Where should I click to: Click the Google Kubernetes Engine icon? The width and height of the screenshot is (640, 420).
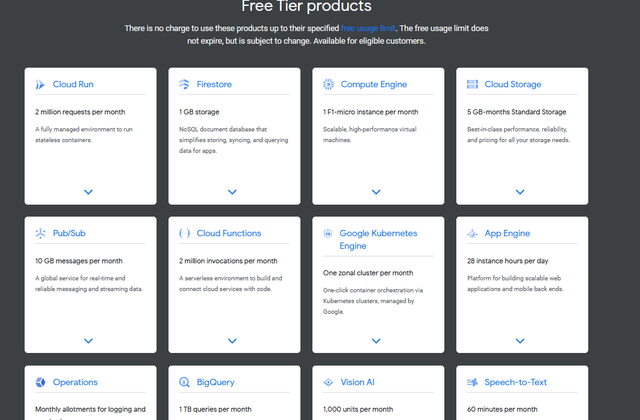click(328, 233)
